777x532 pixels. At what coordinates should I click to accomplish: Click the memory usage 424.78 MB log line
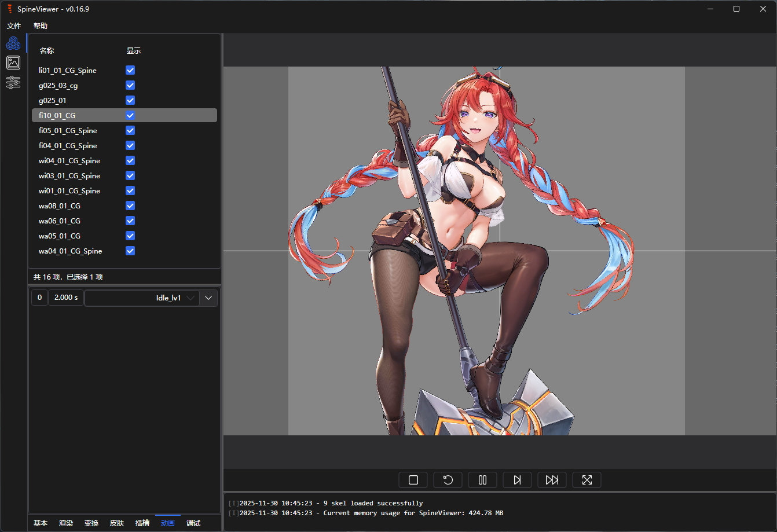tap(366, 513)
